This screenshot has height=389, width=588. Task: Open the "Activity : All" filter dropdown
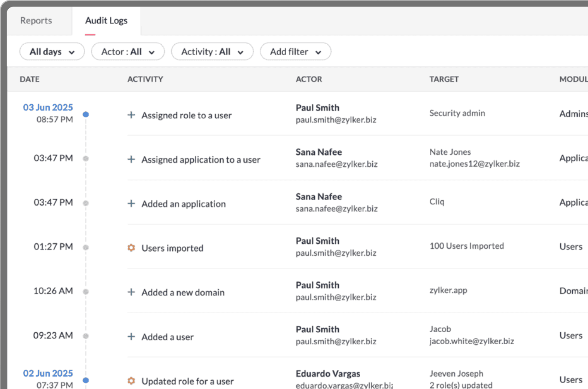pos(212,51)
